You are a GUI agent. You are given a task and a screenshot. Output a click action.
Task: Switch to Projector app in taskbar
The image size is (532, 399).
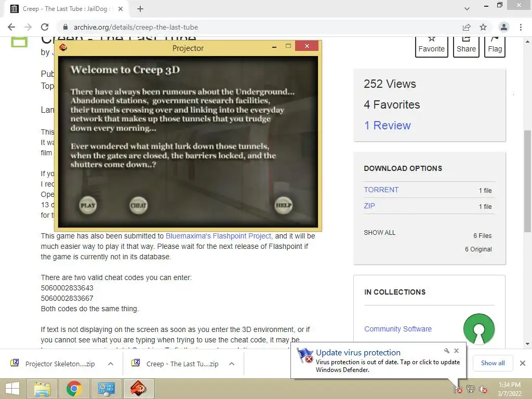(138, 389)
